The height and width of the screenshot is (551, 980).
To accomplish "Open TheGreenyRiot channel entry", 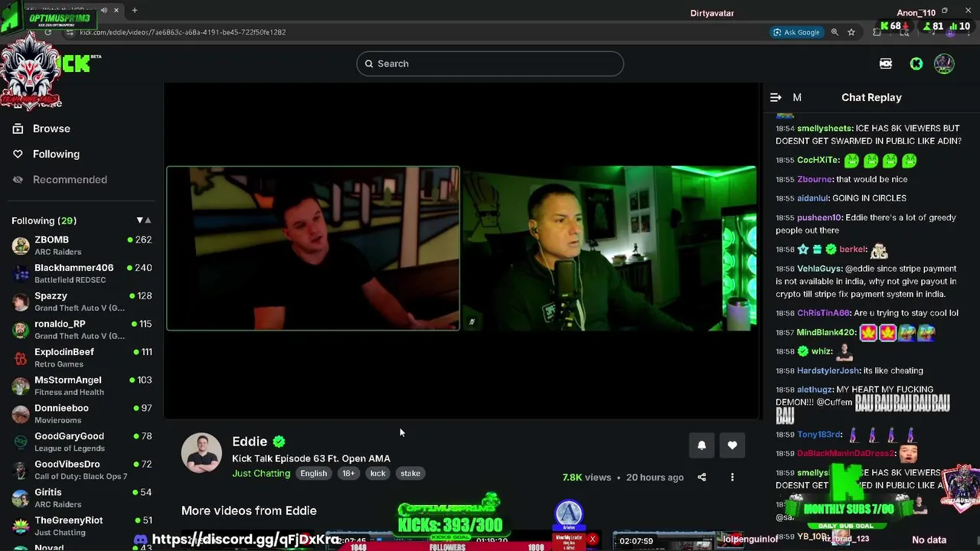I will [81, 526].
